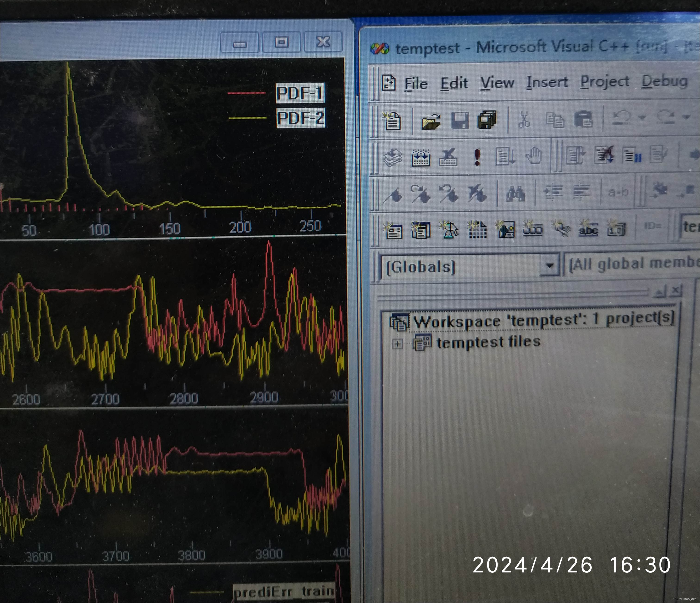Click the New Bitmap resource icon
700x603 pixels.
pyautogui.click(x=506, y=230)
